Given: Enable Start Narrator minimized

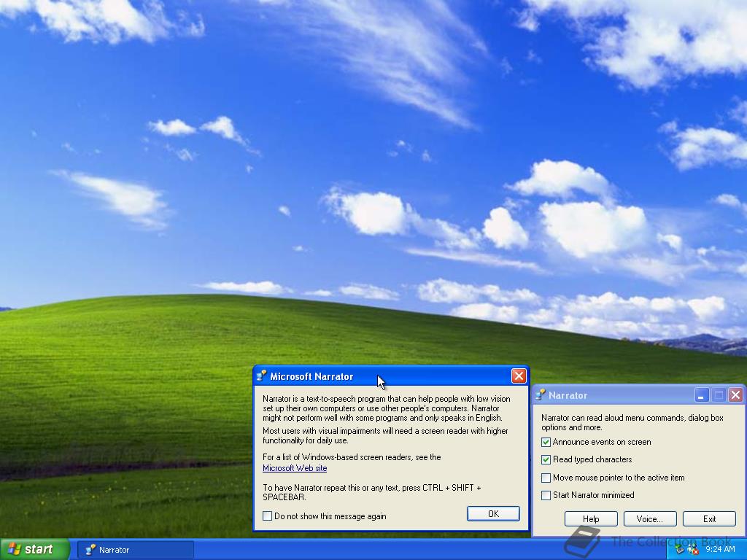Looking at the screenshot, I should [546, 495].
